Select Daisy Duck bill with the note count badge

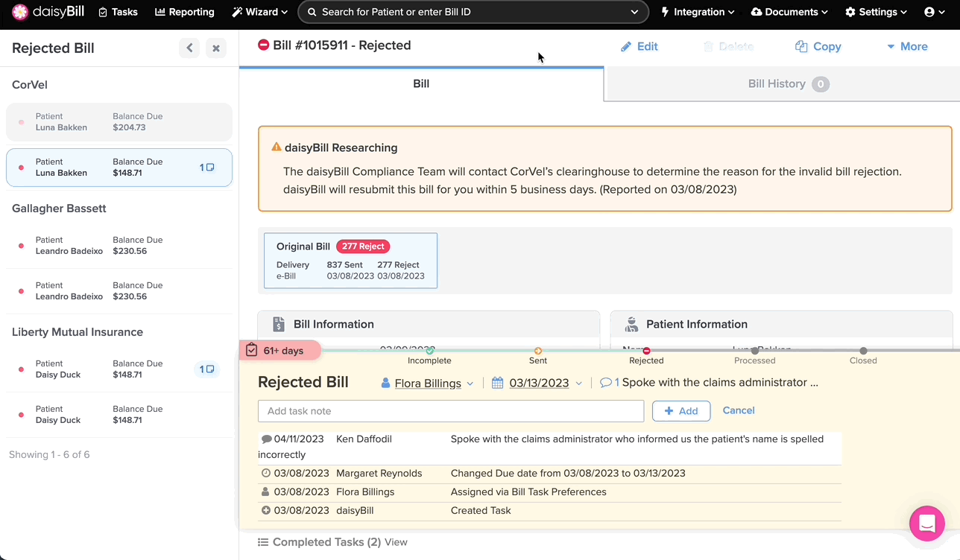pos(119,369)
